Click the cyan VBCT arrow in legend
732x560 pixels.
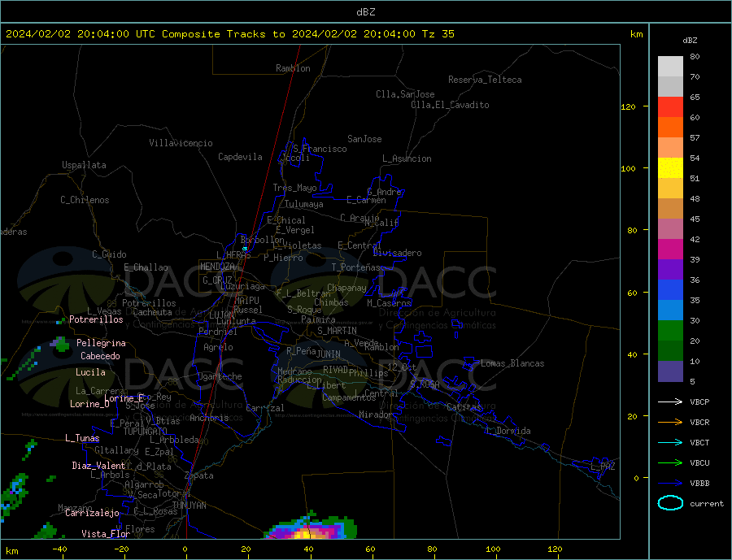pos(670,442)
